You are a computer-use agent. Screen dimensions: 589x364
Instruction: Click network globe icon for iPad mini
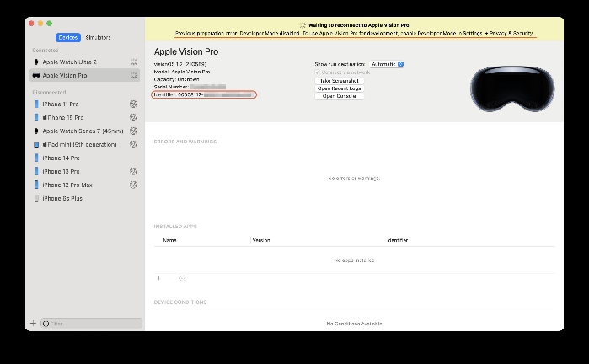133,145
